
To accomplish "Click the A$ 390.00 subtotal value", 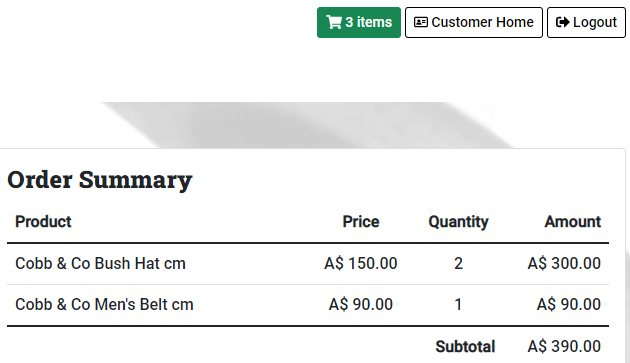I will point(564,347).
